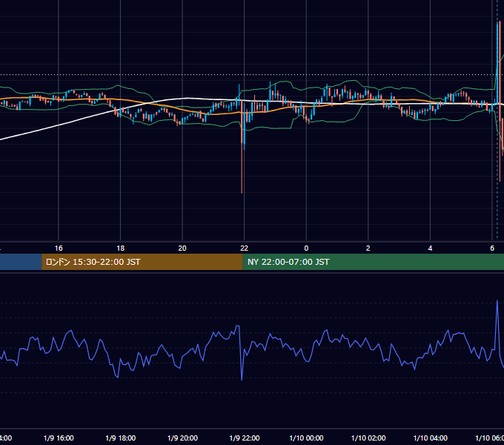Click the '1/9 18:00' timestamp on lower axis

pyautogui.click(x=121, y=438)
